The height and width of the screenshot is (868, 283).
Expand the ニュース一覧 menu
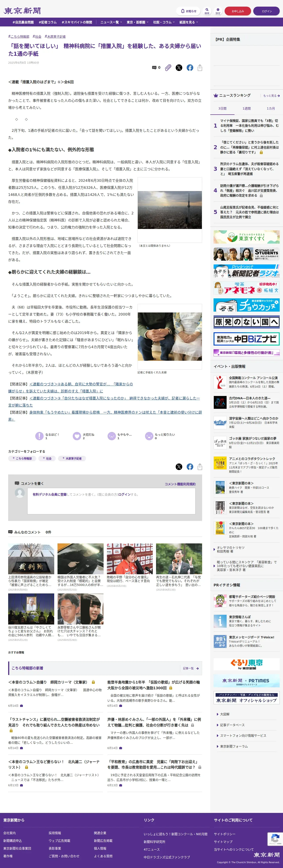(x=111, y=22)
